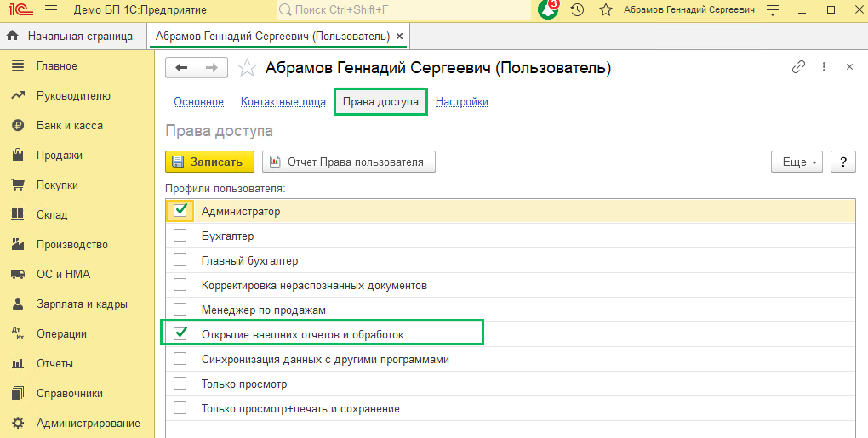868x438 pixels.
Task: Open the Продажи section
Action: pyautogui.click(x=60, y=156)
